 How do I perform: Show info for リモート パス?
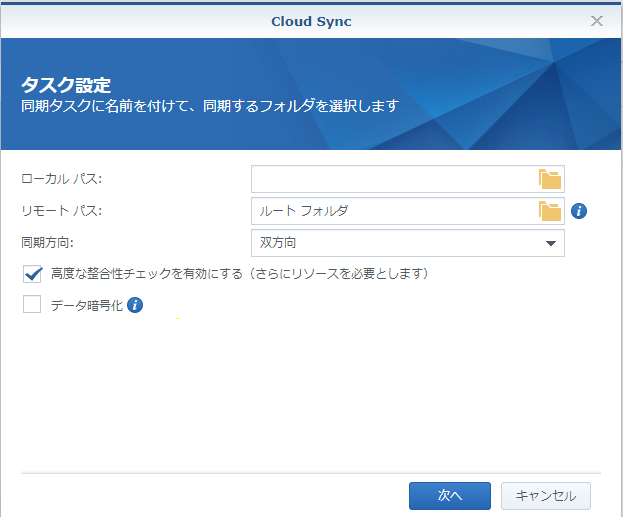click(x=579, y=211)
